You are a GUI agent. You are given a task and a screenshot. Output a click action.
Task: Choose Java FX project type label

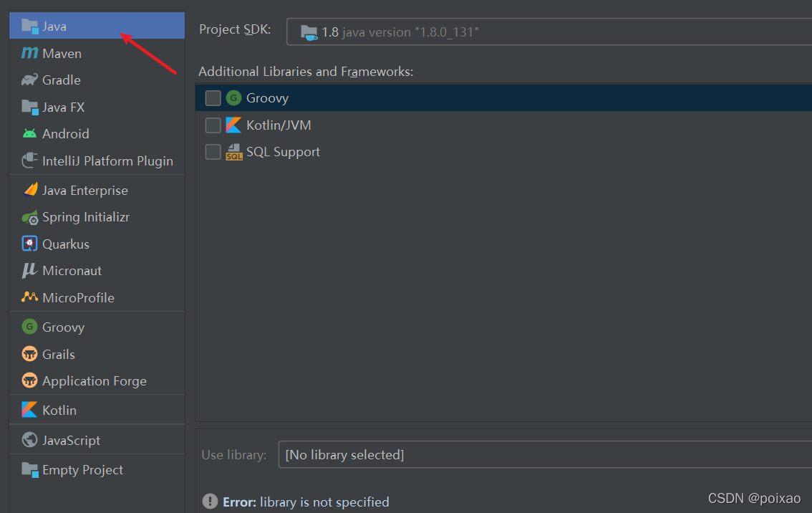(x=63, y=107)
